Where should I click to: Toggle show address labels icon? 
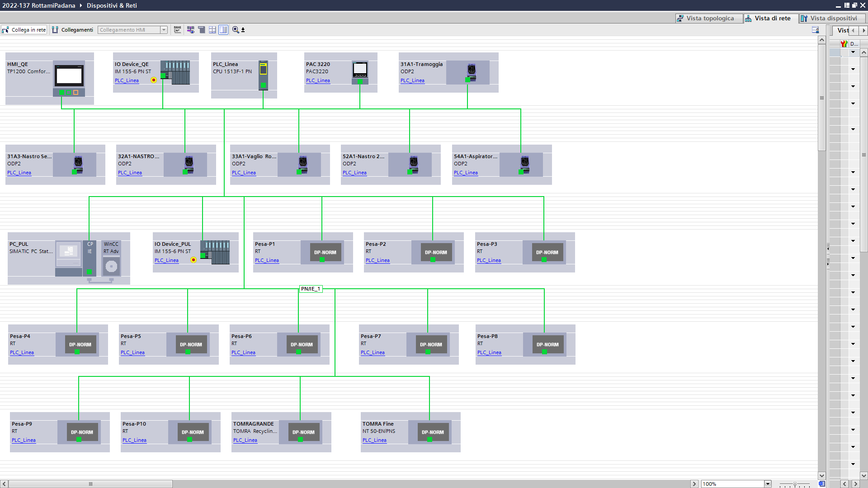[191, 30]
